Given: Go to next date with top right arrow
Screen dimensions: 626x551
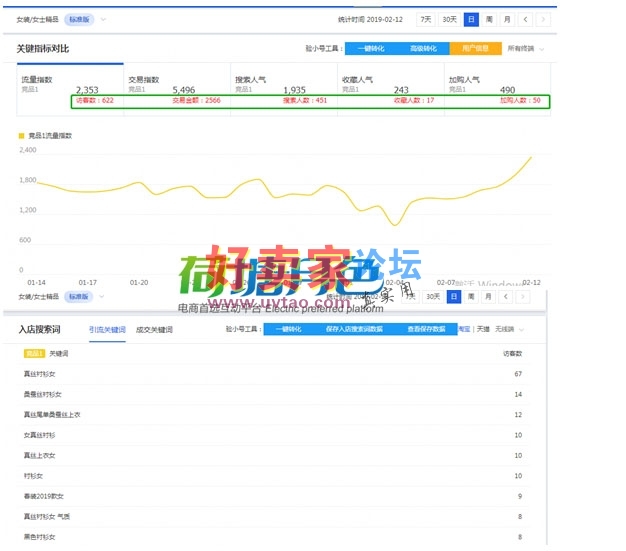Looking at the screenshot, I should point(541,19).
